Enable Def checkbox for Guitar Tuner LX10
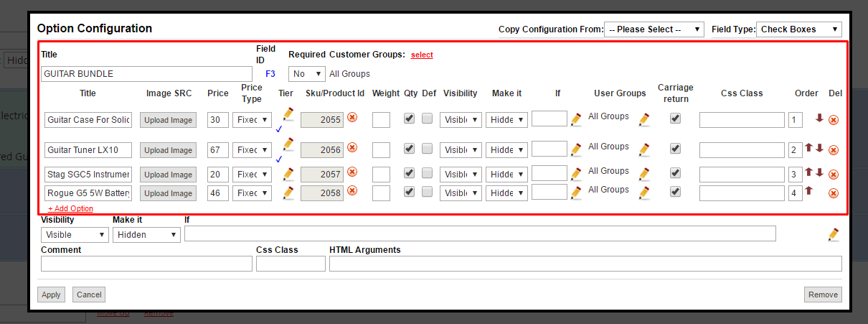This screenshot has height=324, width=868. point(427,149)
